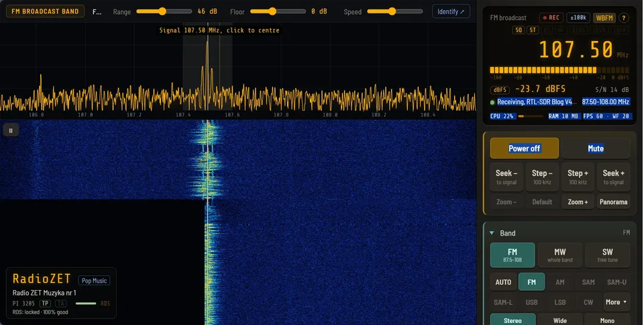Select Mono audio mode

tap(607, 320)
